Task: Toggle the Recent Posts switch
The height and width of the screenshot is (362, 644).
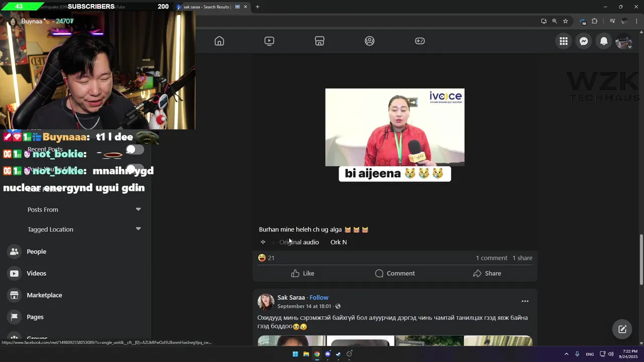Action: (x=135, y=149)
